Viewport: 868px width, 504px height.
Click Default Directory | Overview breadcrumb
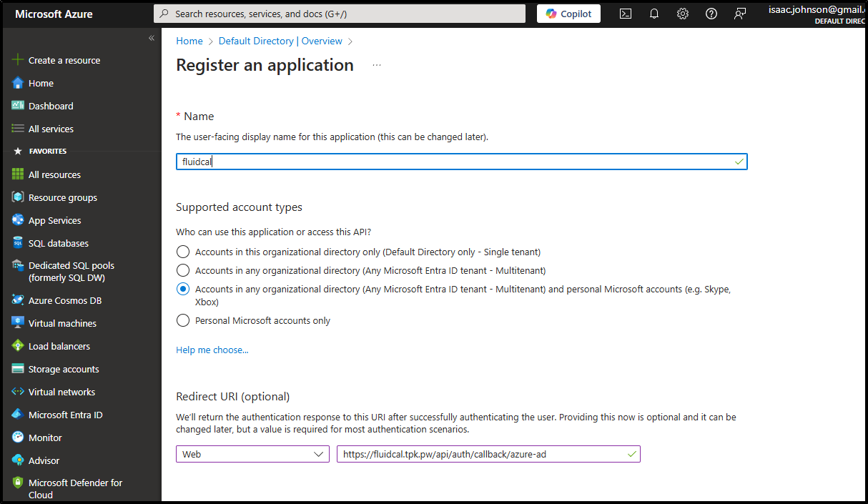click(x=280, y=41)
